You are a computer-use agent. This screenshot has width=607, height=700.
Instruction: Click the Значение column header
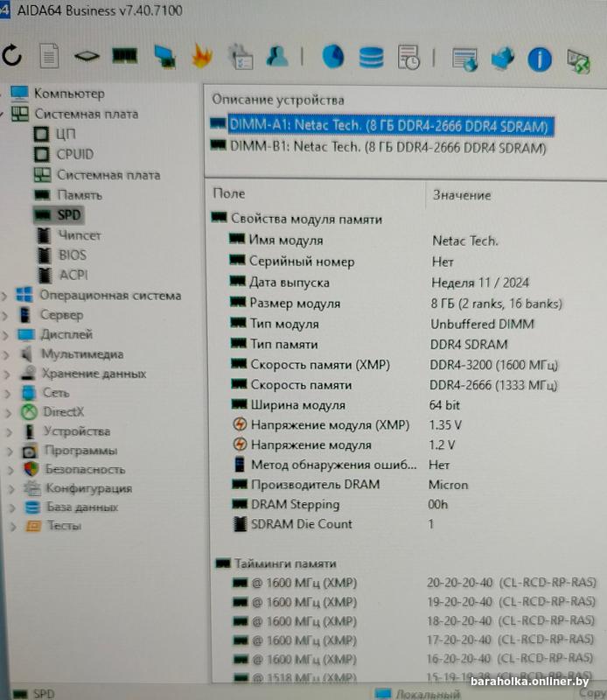pyautogui.click(x=462, y=195)
